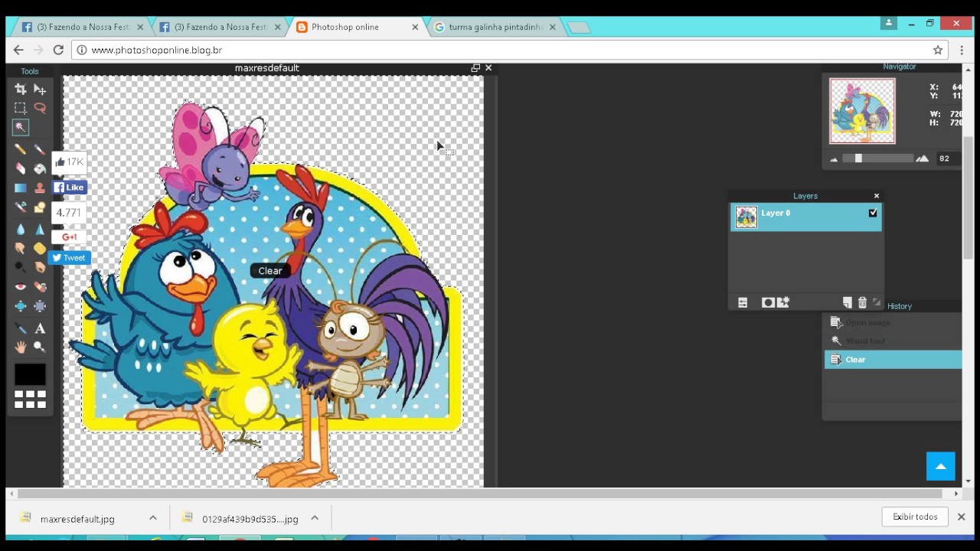Viewport: 980px width, 551px height.
Task: Delete layer with the trash icon
Action: (862, 303)
